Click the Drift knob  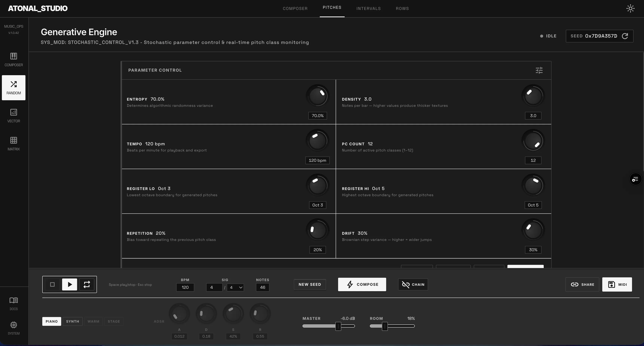pos(533,230)
